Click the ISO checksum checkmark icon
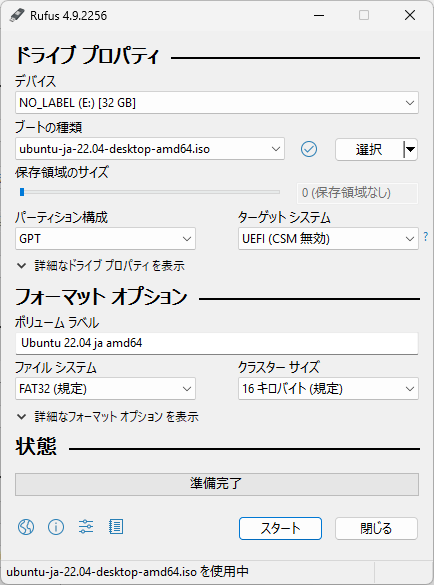The width and height of the screenshot is (434, 585). tap(309, 149)
